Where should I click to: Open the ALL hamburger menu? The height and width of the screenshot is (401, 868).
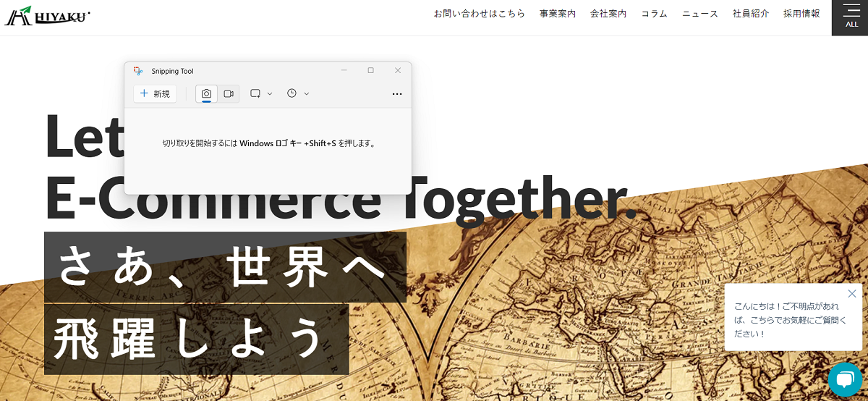click(x=851, y=17)
